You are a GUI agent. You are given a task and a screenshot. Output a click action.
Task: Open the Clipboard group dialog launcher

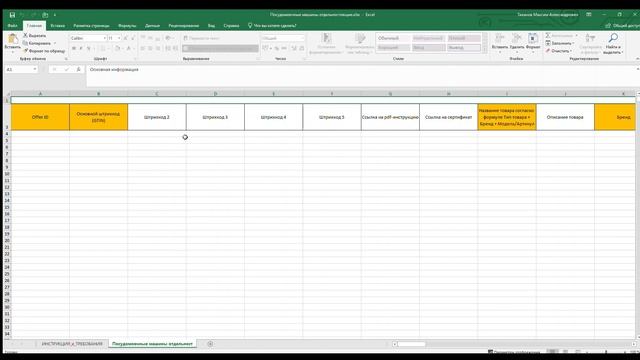pos(66,59)
